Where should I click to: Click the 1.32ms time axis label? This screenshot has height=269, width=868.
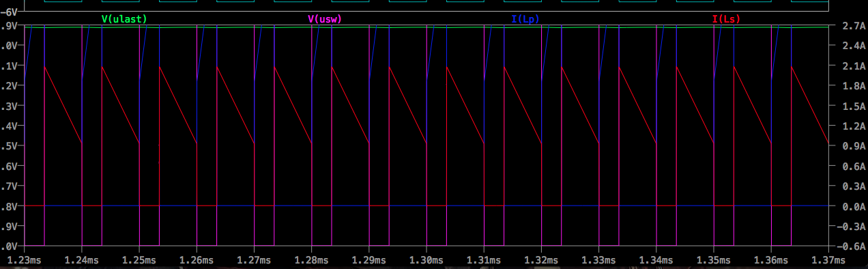click(541, 259)
